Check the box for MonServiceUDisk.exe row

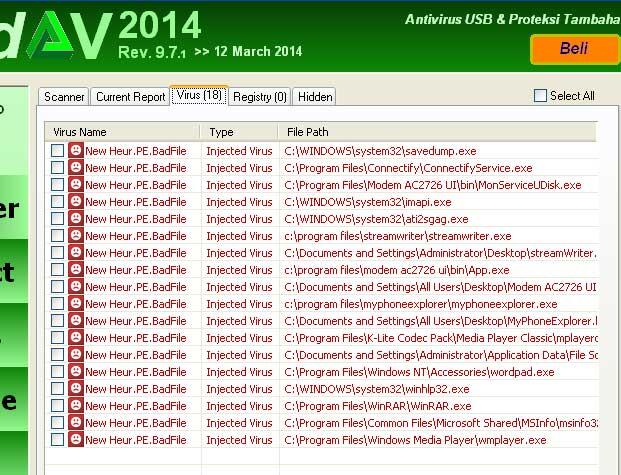[57, 185]
